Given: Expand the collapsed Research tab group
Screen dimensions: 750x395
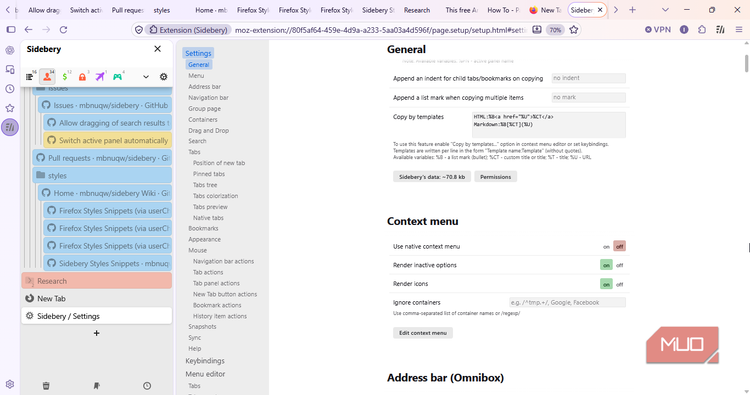Looking at the screenshot, I should pyautogui.click(x=29, y=281).
